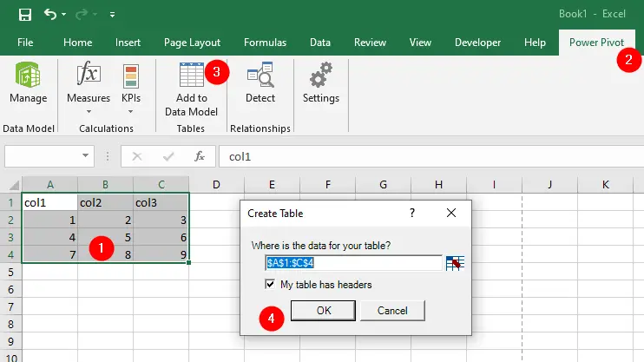Screen dimensions: 644x362
Task: Select row 1 header
Action: (10, 202)
